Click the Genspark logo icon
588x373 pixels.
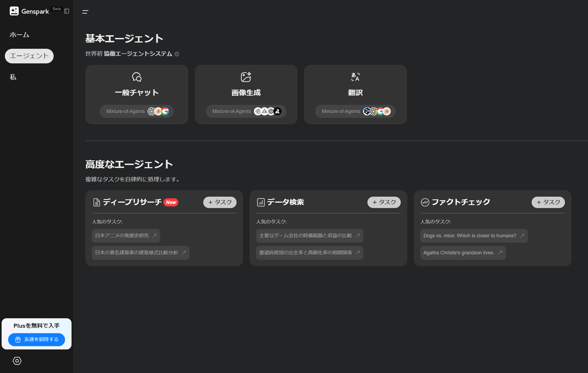14,11
